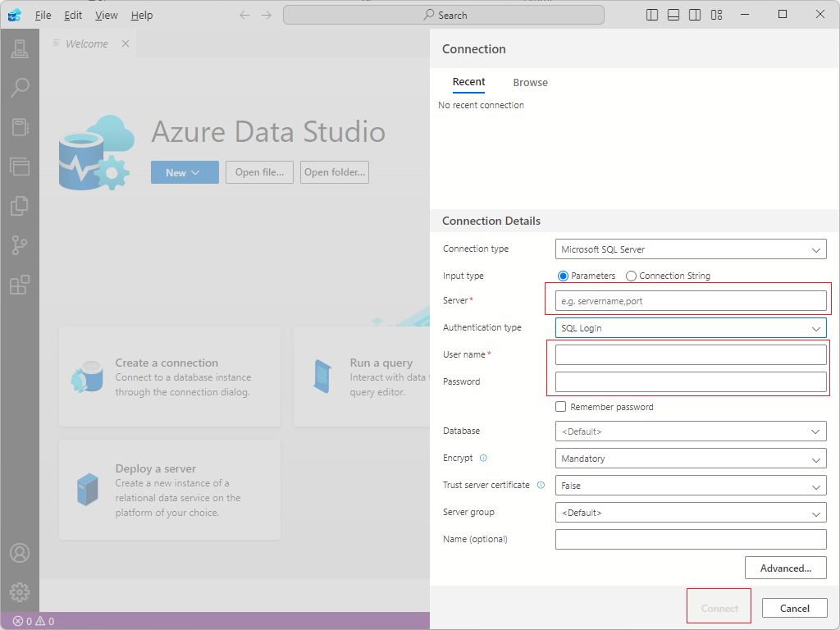
Task: Open the Customize Layout icon
Action: point(716,15)
